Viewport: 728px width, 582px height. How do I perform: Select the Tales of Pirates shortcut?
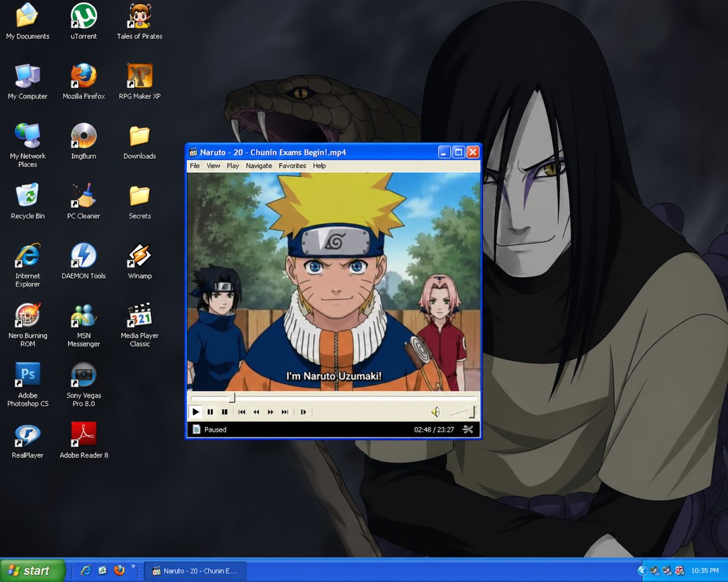[140, 22]
